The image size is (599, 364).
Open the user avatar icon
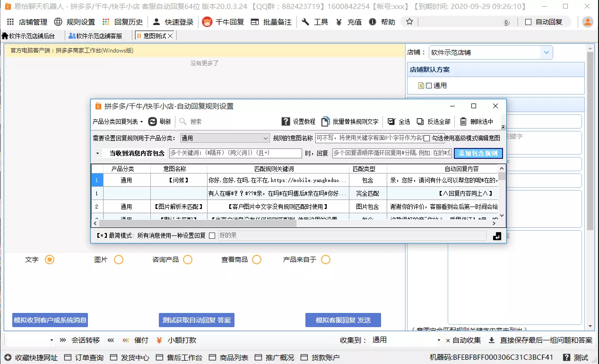point(588,22)
